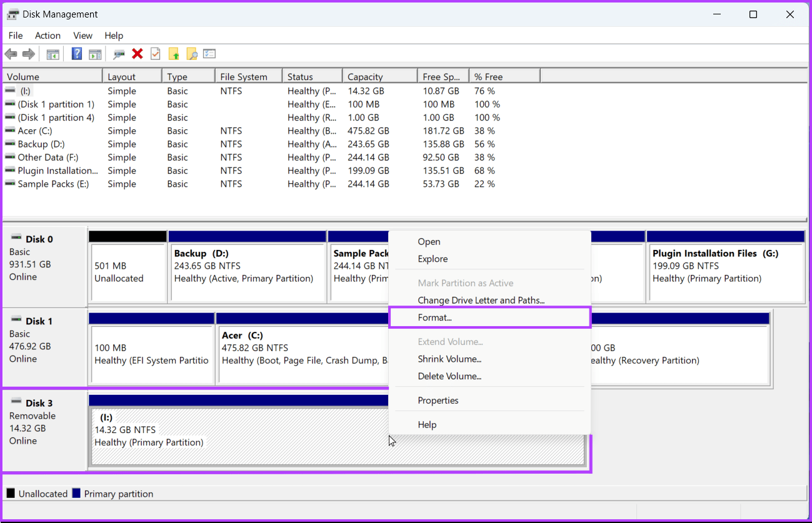The height and width of the screenshot is (523, 812).
Task: Open Properties from the context menu
Action: coord(489,401)
